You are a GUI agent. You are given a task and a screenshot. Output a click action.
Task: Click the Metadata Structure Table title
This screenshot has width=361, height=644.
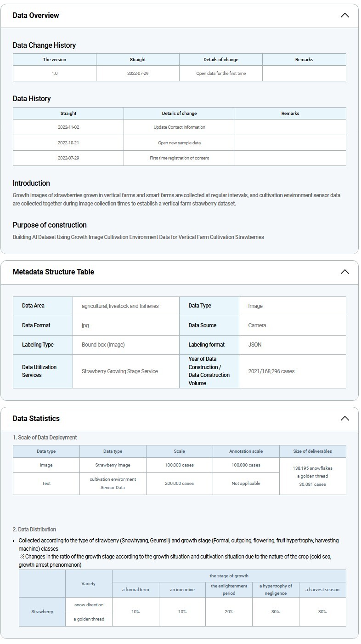tap(53, 272)
